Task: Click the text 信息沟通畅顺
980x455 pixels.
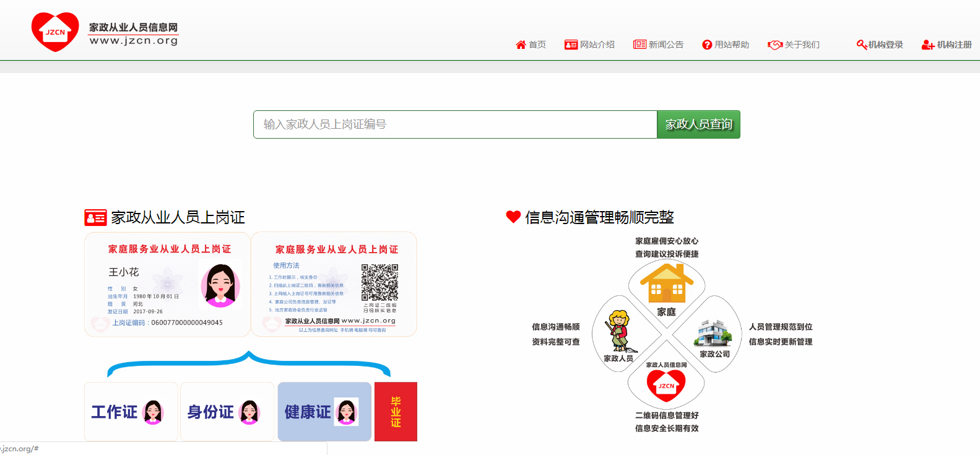Action: pyautogui.click(x=556, y=327)
